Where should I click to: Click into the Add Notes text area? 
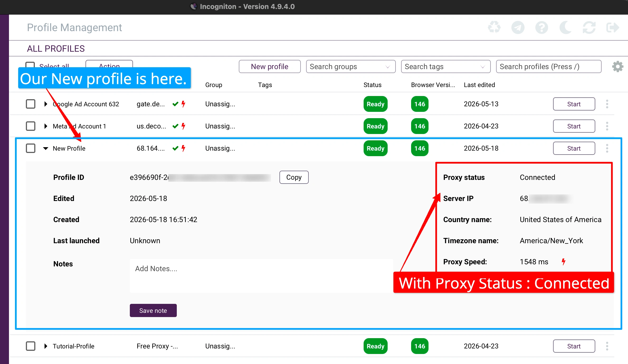pos(261,276)
